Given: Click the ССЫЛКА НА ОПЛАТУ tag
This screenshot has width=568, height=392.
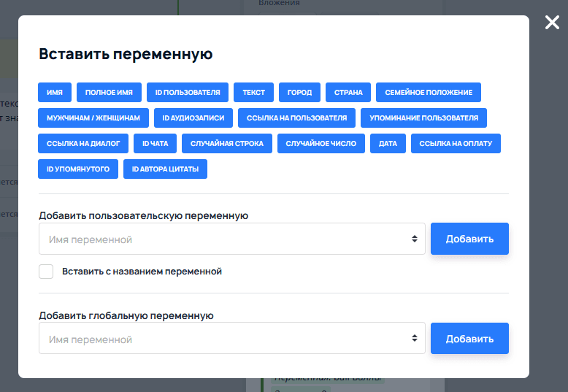Looking at the screenshot, I should [x=456, y=144].
